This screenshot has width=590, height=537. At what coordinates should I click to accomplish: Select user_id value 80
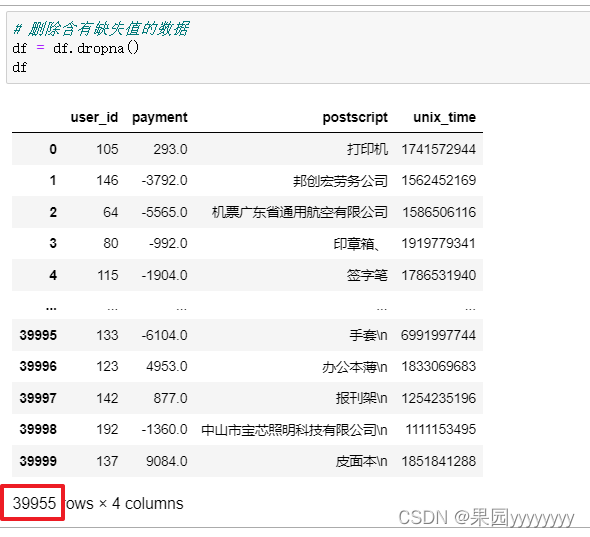tap(111, 243)
